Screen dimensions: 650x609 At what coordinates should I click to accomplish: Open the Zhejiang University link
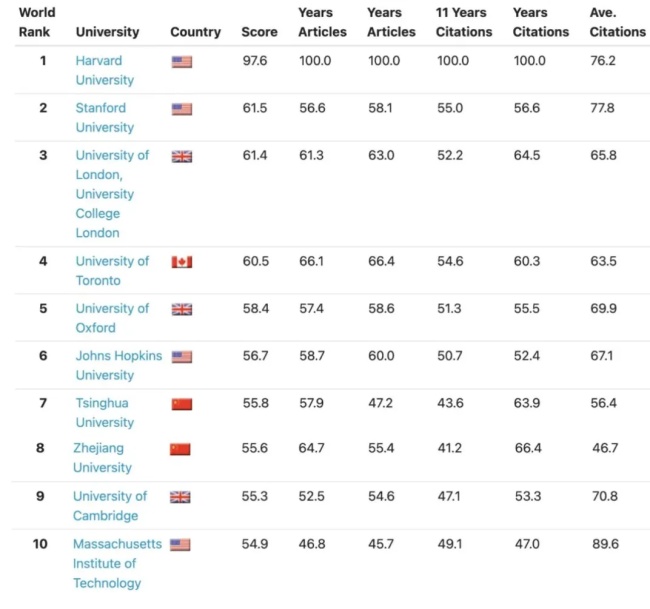coord(102,458)
